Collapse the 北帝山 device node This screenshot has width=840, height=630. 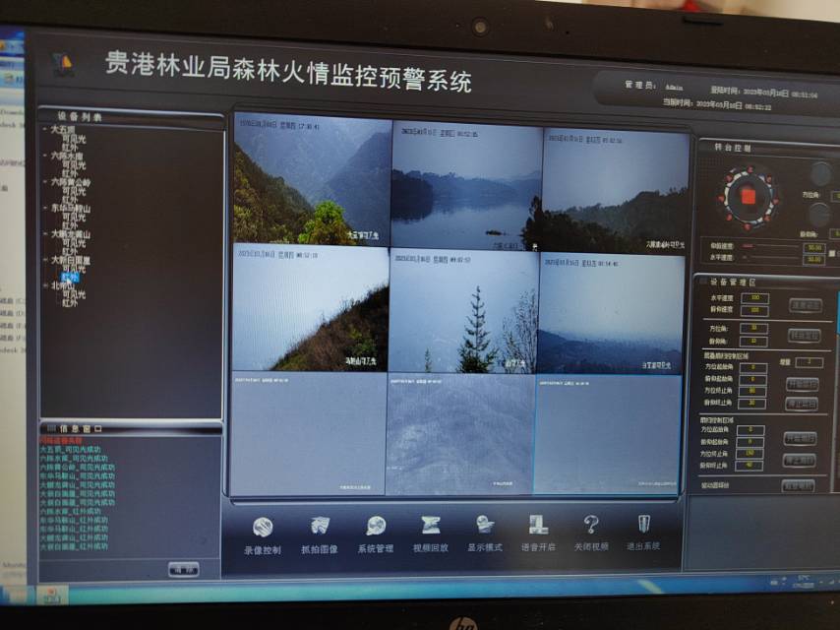(x=46, y=286)
